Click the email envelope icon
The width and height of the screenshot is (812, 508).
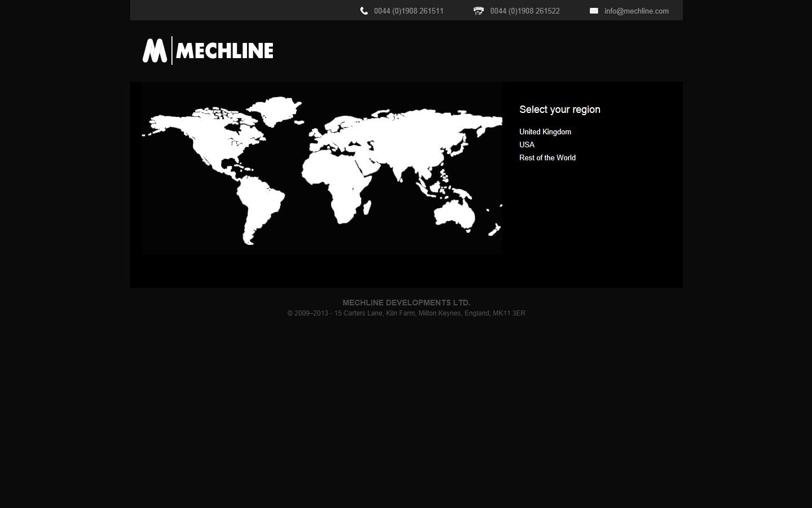[594, 11]
